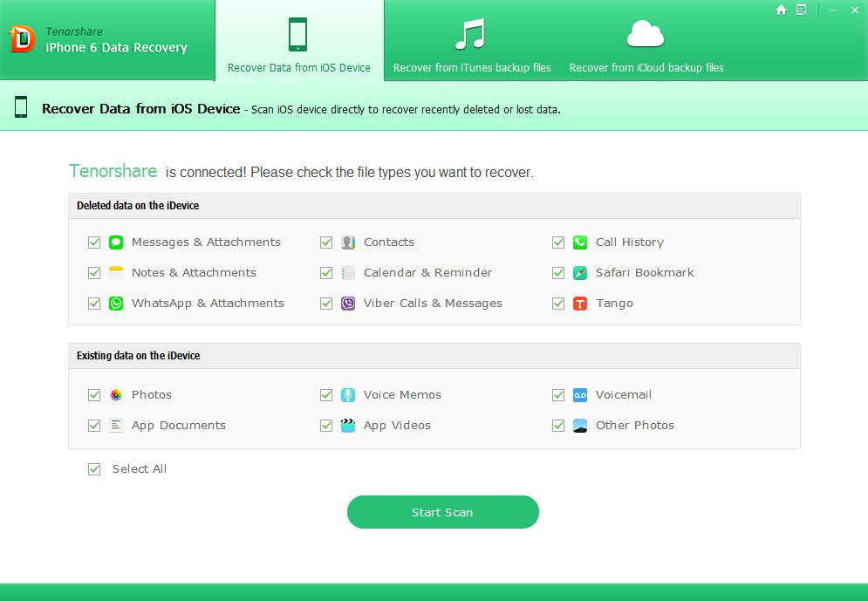868x601 pixels.
Task: Close the data recovery window
Action: (855, 10)
